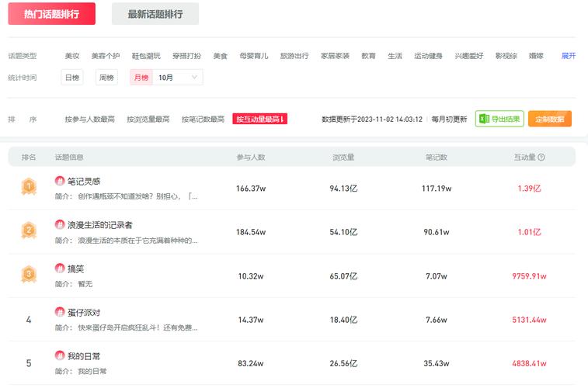This screenshot has width=588, height=388.
Task: Sort by 按浏览量最高 option
Action: (x=148, y=120)
